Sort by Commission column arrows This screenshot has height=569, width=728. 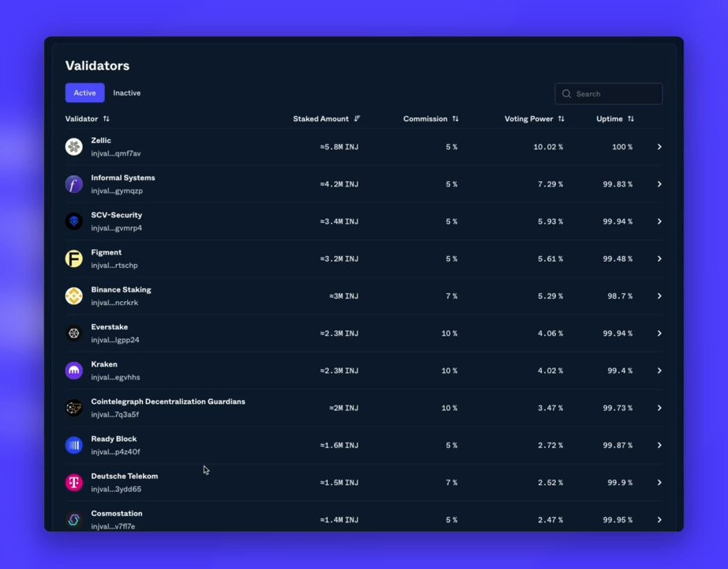click(x=456, y=119)
